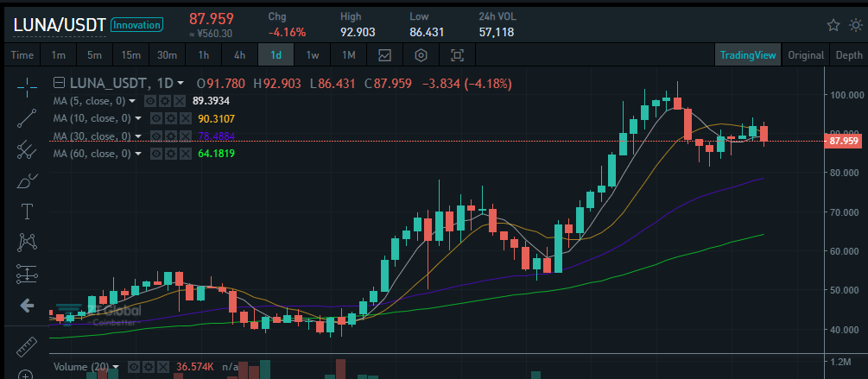
Task: Toggle light theme sun icon
Action: [856, 25]
